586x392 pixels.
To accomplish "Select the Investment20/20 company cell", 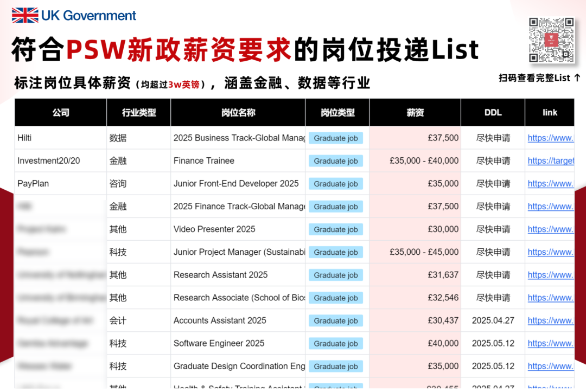I will tap(61, 160).
